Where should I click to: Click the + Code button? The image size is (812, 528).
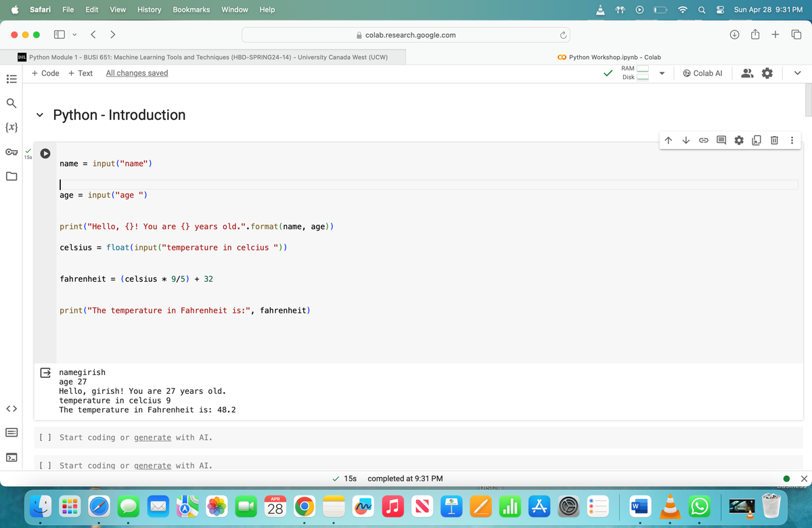(x=45, y=73)
